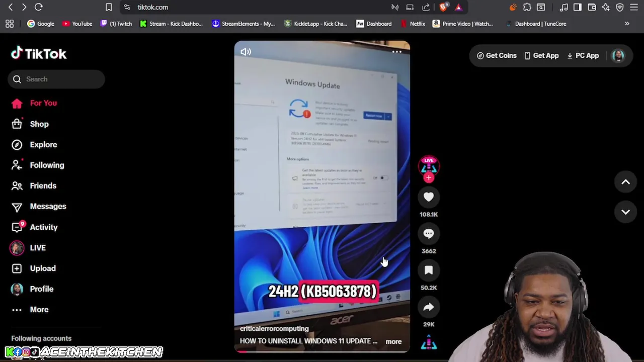The image size is (644, 362).
Task: Open Brave Shields lion icon
Action: [443, 7]
